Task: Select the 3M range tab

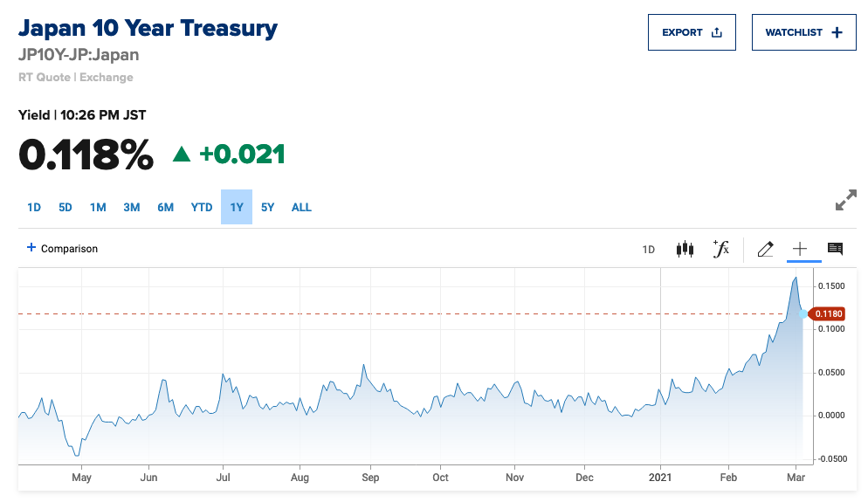Action: [x=132, y=208]
